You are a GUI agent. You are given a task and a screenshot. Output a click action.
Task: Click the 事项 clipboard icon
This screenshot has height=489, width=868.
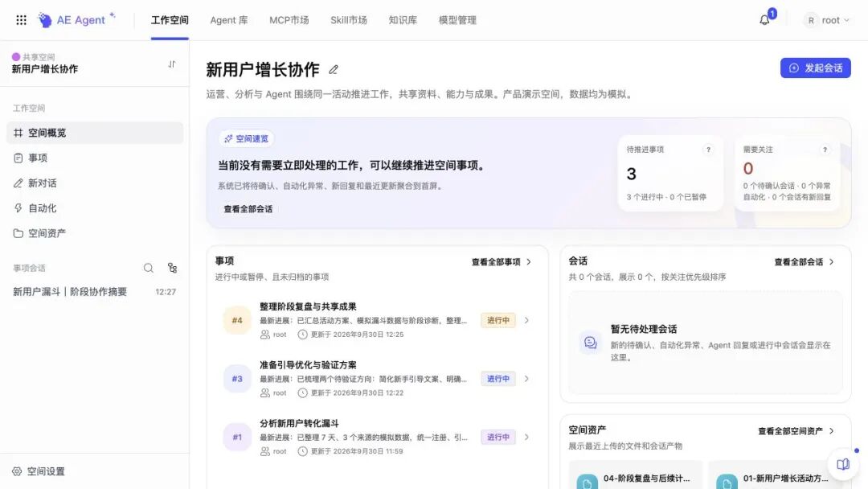tap(18, 158)
